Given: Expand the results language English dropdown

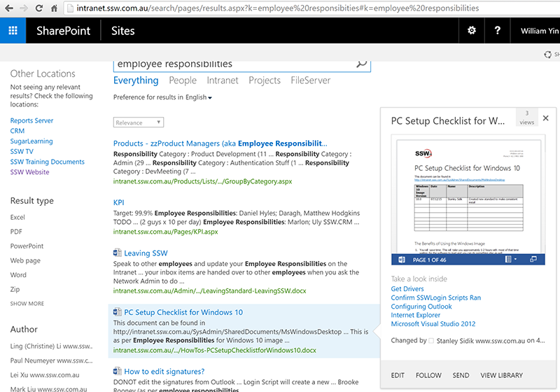Looking at the screenshot, I should [199, 97].
